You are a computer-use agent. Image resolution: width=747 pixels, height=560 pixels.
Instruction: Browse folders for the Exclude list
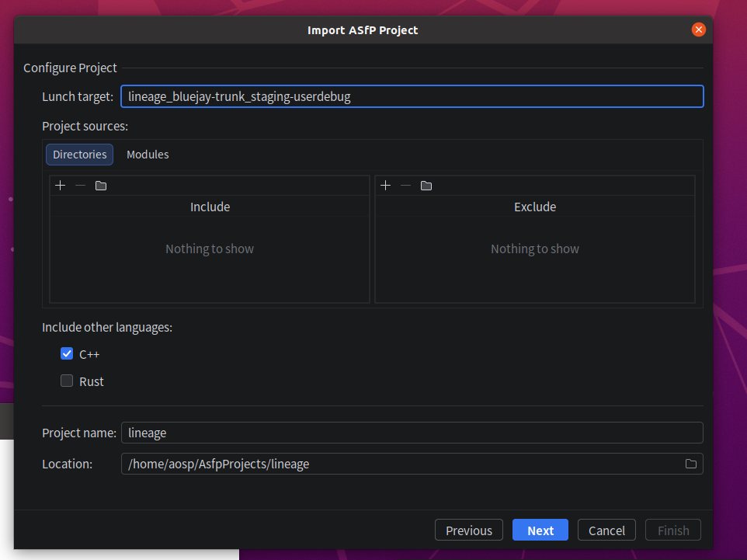click(426, 186)
